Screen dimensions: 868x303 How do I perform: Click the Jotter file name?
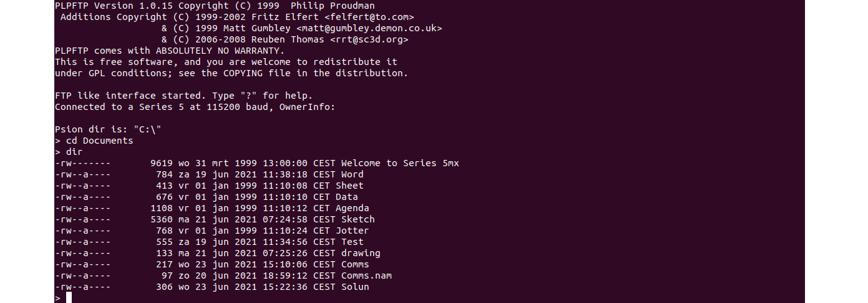click(352, 231)
